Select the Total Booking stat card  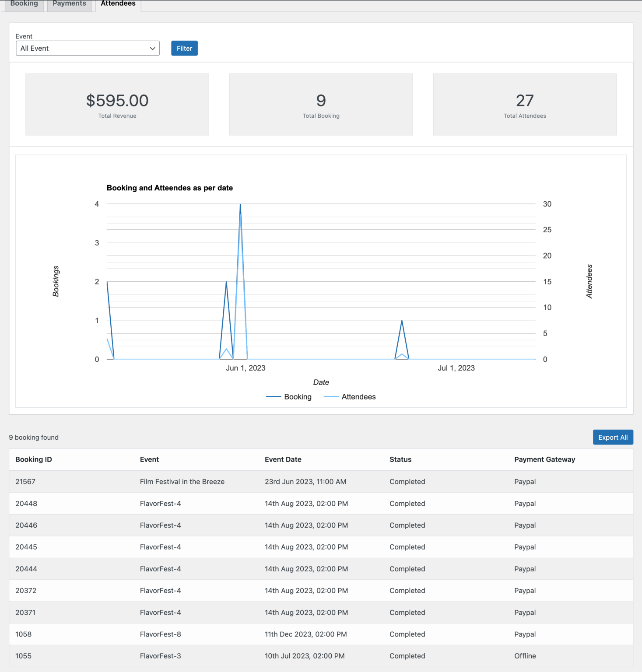(321, 104)
